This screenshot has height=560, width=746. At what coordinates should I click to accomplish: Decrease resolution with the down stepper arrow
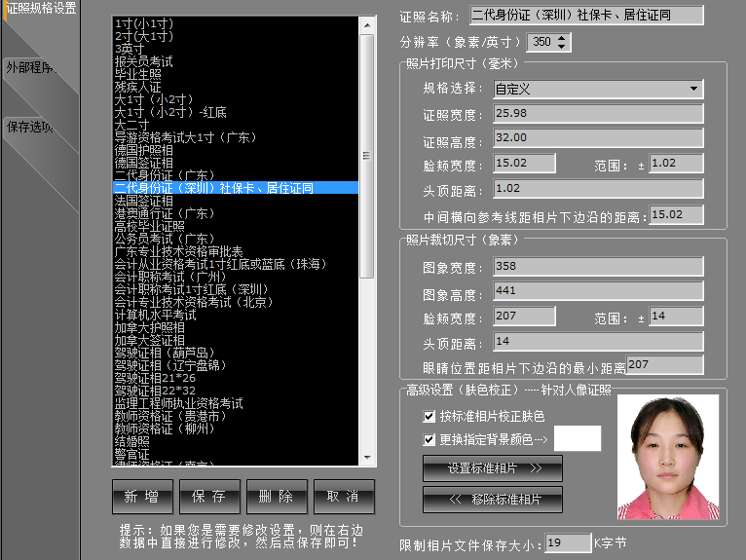tap(561, 46)
